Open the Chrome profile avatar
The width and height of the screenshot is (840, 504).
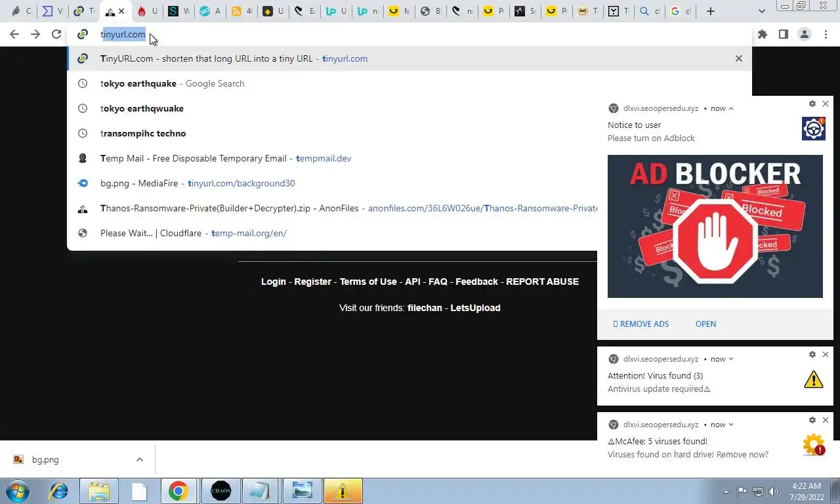(804, 34)
